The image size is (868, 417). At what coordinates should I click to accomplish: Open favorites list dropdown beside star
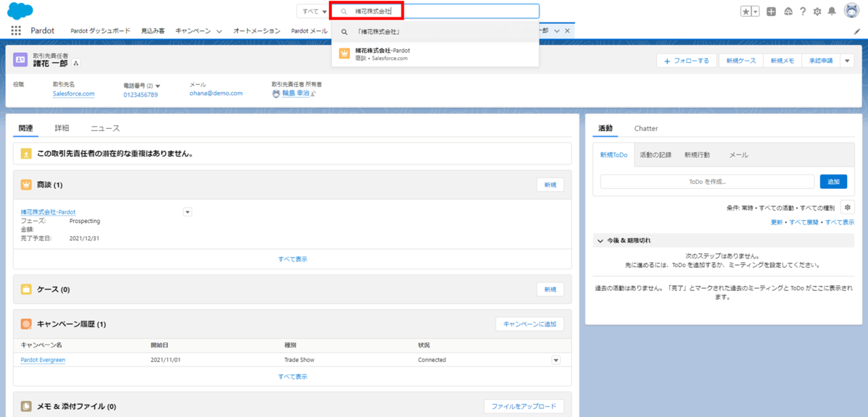(756, 12)
